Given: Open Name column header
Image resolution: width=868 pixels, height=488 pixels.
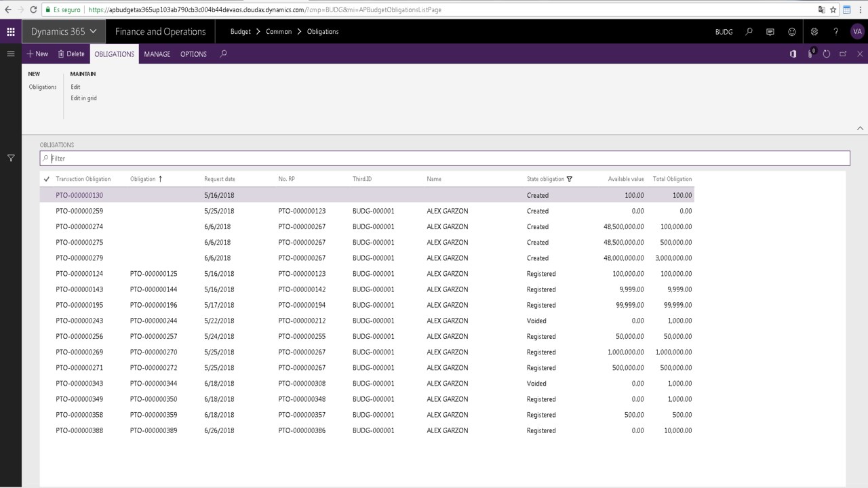Looking at the screenshot, I should [434, 179].
